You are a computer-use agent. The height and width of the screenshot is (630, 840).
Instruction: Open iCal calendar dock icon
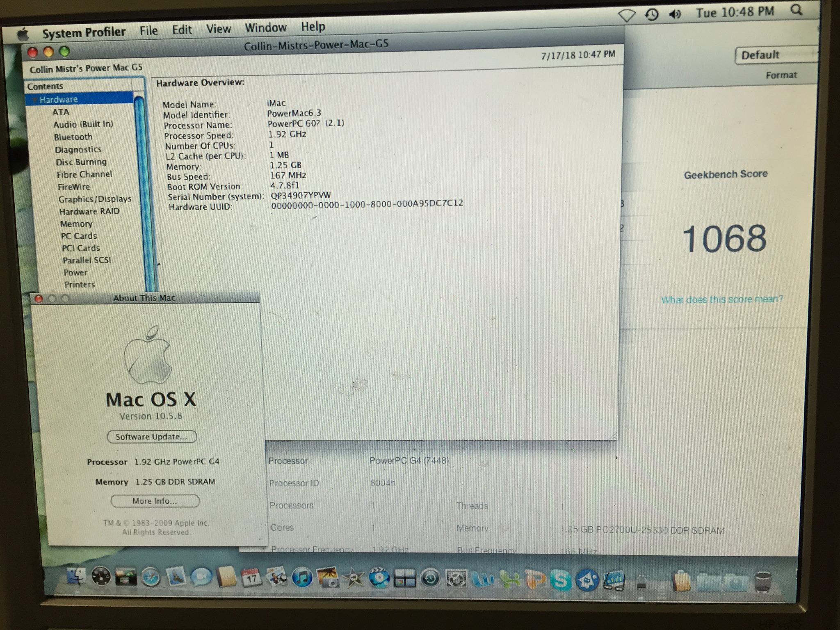[x=251, y=577]
